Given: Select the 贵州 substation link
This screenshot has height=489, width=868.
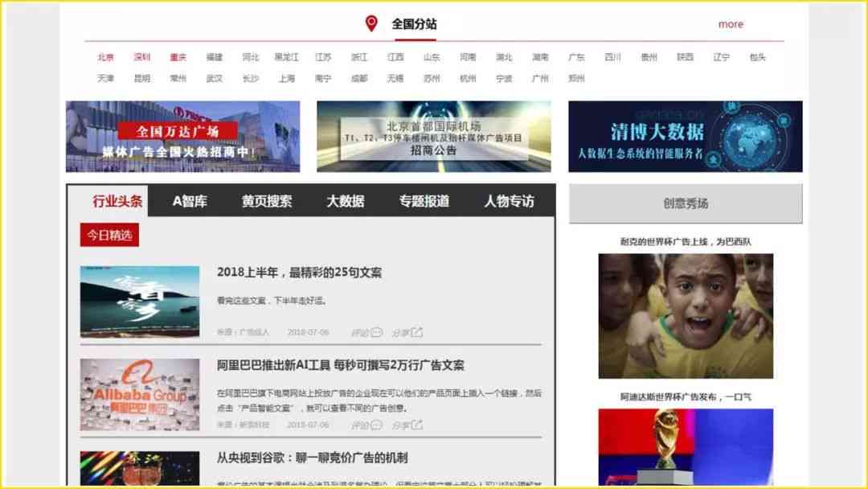Looking at the screenshot, I should tap(649, 57).
